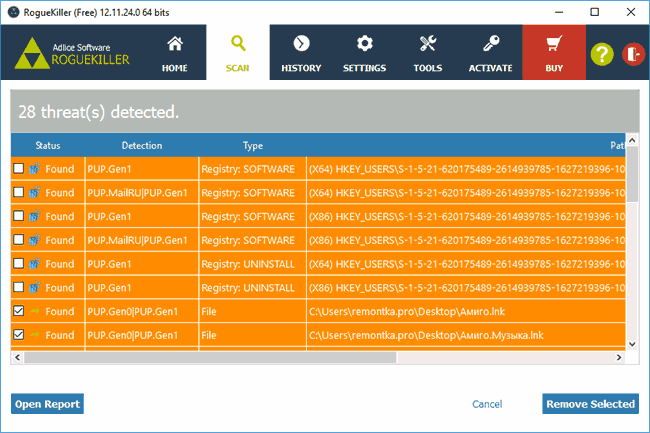
Task: Check the first PUP.Gen1 Registry SOFTWARE row
Action: tap(19, 168)
